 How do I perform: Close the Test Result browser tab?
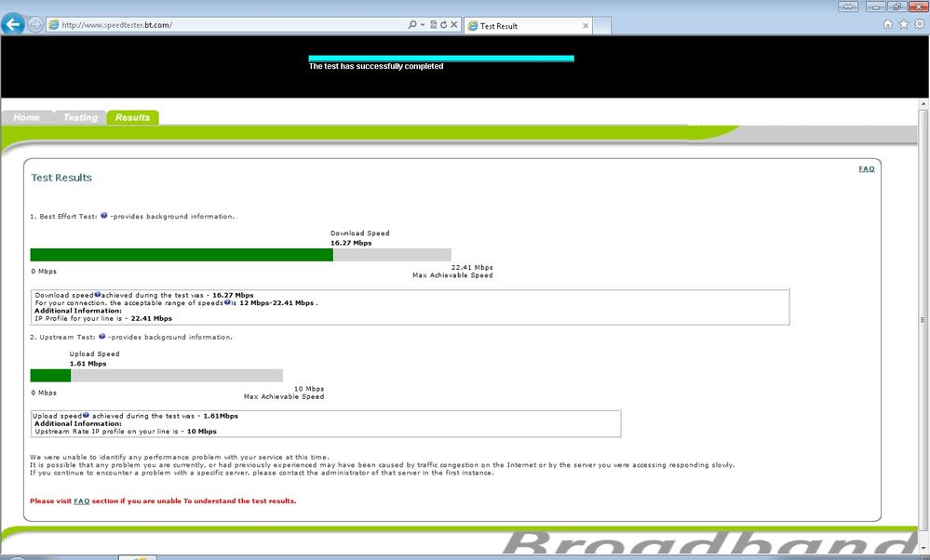[x=586, y=26]
